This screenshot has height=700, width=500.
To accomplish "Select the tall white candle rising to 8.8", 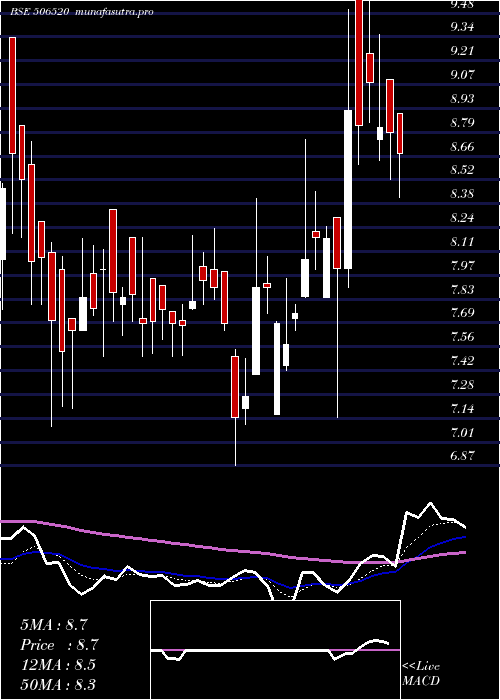I will click(348, 189).
